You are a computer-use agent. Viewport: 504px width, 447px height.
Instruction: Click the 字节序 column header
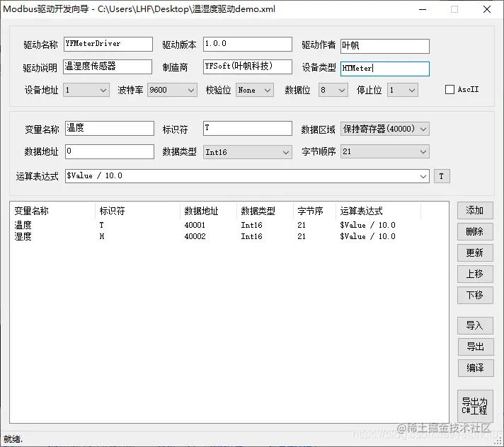pyautogui.click(x=314, y=211)
